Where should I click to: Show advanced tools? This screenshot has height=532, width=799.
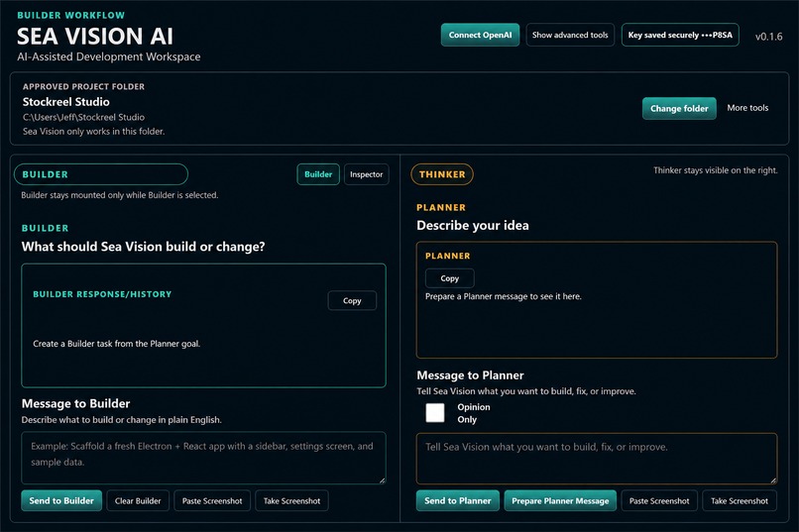[570, 35]
